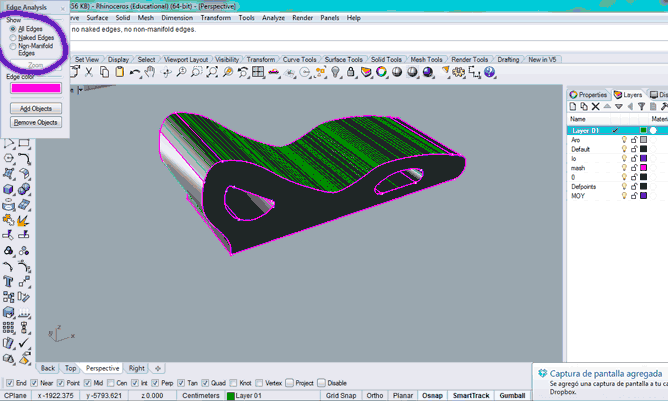
Task: Click the Remove Objects button
Action: pos(36,122)
